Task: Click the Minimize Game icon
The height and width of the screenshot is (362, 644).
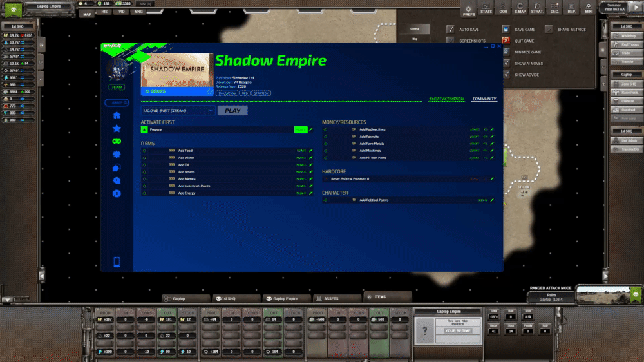Action: click(506, 52)
